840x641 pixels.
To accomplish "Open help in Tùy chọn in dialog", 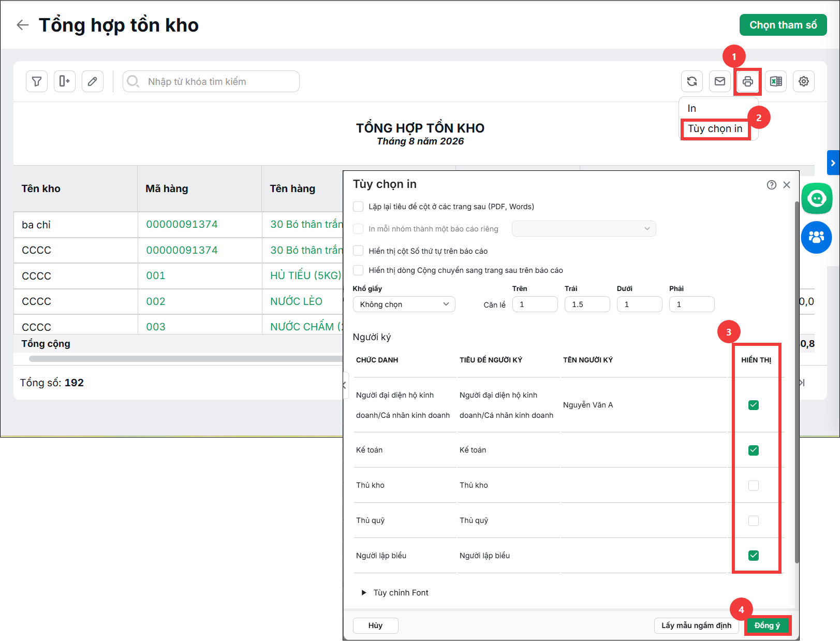I will pos(772,185).
